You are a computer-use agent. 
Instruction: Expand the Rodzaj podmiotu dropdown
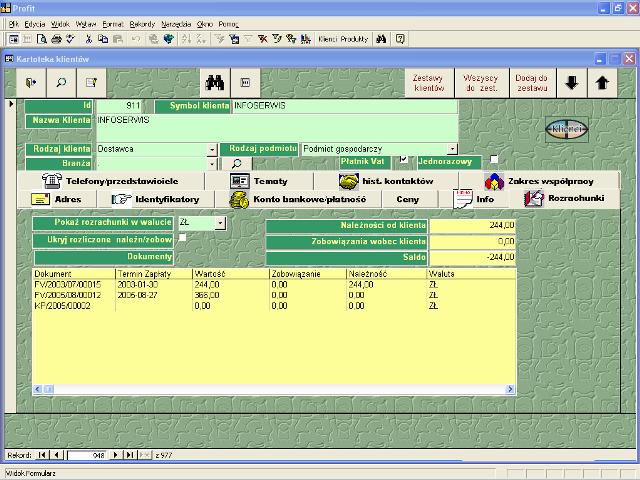[x=452, y=149]
